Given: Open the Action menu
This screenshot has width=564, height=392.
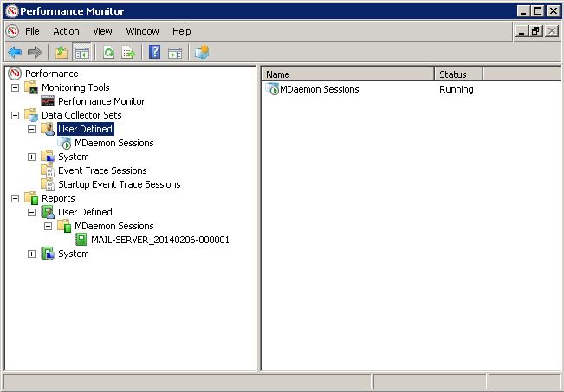Looking at the screenshot, I should [66, 31].
